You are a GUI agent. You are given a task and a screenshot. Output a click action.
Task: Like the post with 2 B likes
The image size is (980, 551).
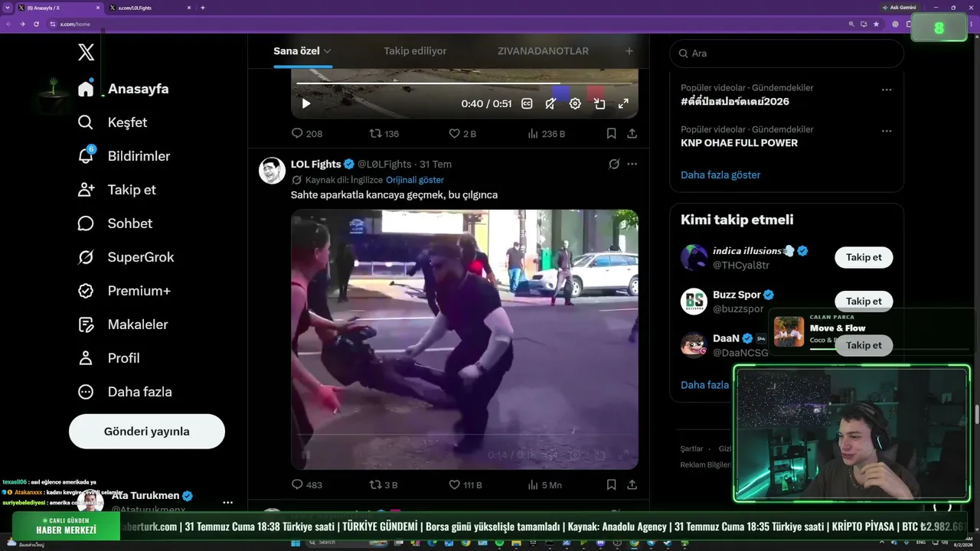(x=462, y=133)
